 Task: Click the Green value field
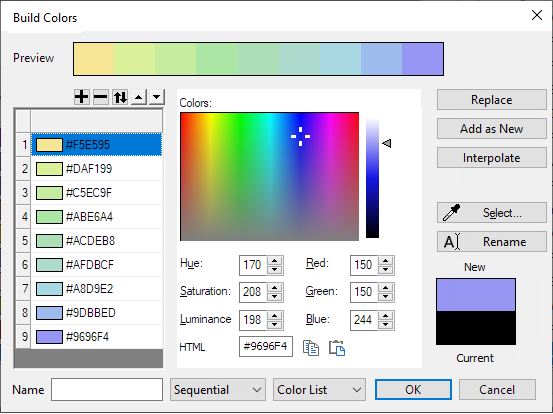pyautogui.click(x=364, y=292)
